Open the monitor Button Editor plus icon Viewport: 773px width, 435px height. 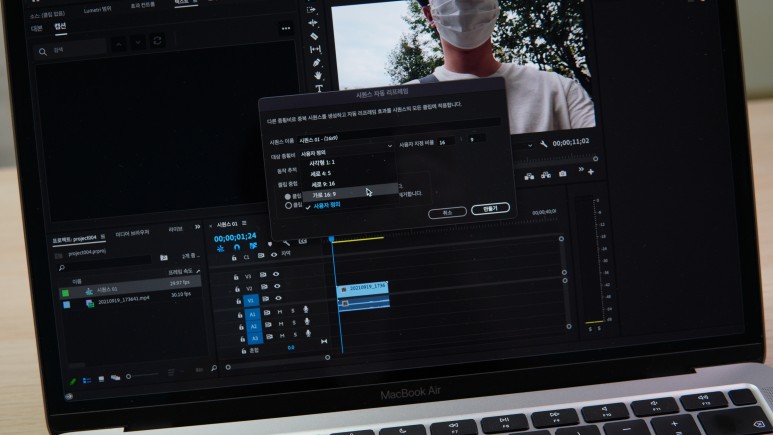591,172
